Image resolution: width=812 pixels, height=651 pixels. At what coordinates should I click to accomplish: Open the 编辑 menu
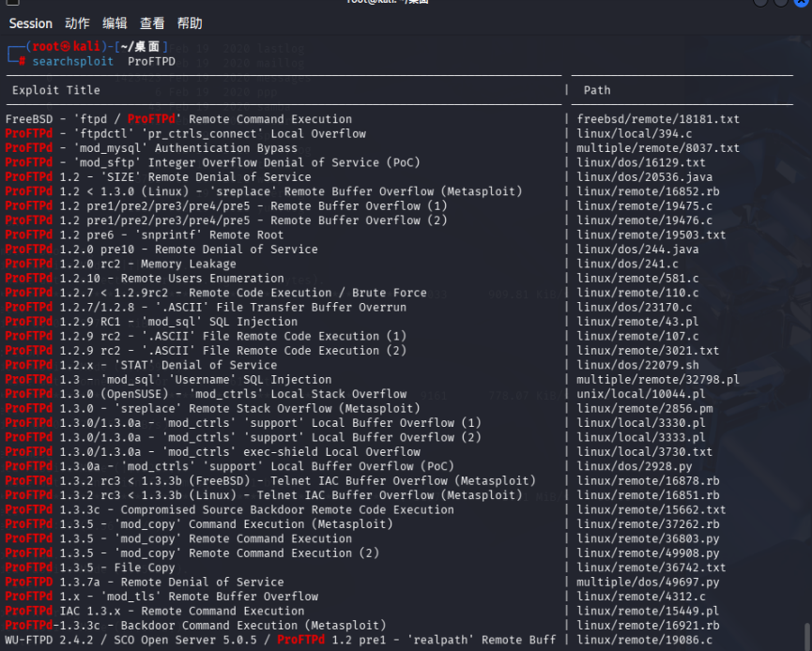coord(115,23)
